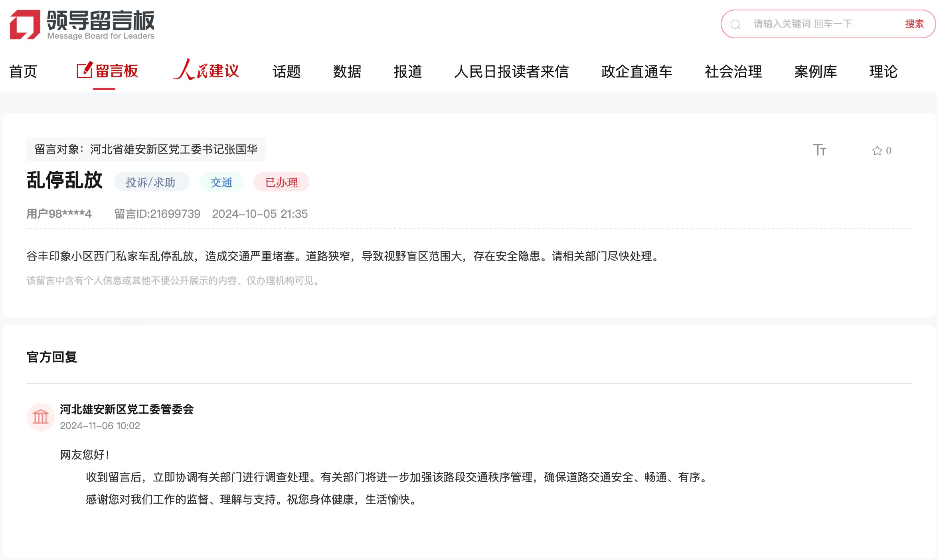Open the 留言板 tab with pencil icon
Screen dimensions: 937x560
click(107, 71)
